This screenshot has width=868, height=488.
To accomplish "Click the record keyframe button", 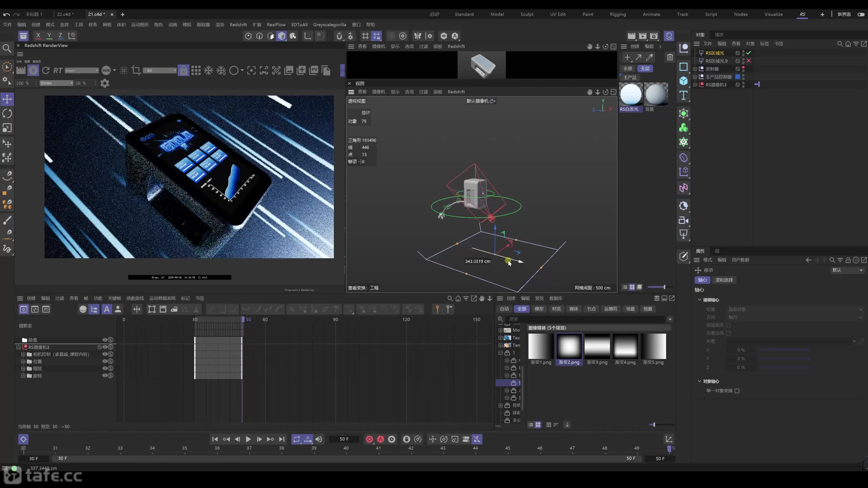I will [x=369, y=439].
